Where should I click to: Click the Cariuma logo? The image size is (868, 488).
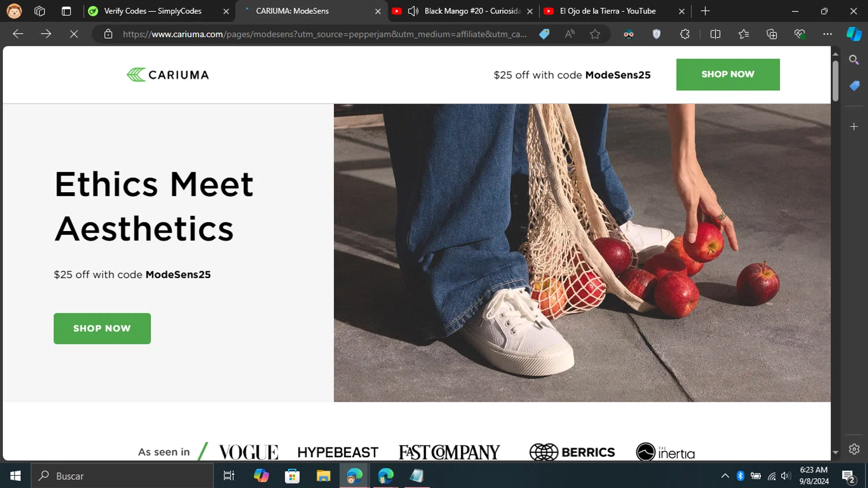168,75
